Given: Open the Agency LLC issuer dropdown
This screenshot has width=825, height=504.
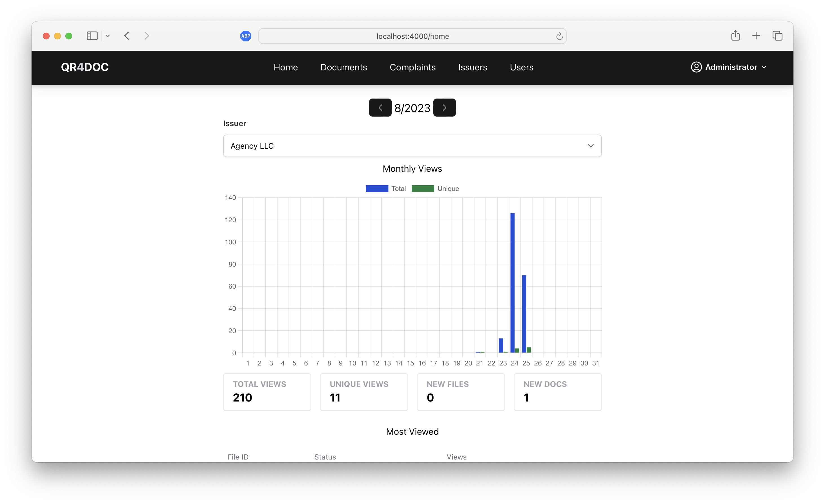Looking at the screenshot, I should (x=412, y=146).
